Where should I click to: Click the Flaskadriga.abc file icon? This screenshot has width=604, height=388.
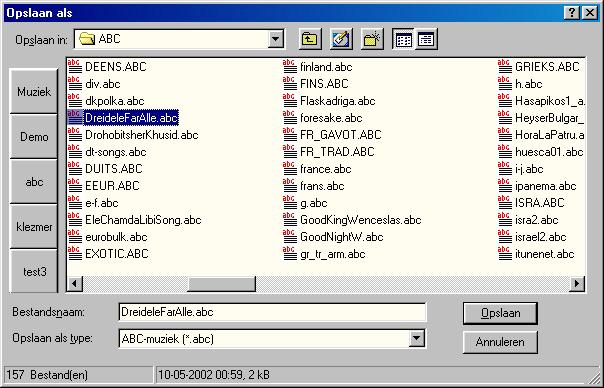(x=290, y=101)
